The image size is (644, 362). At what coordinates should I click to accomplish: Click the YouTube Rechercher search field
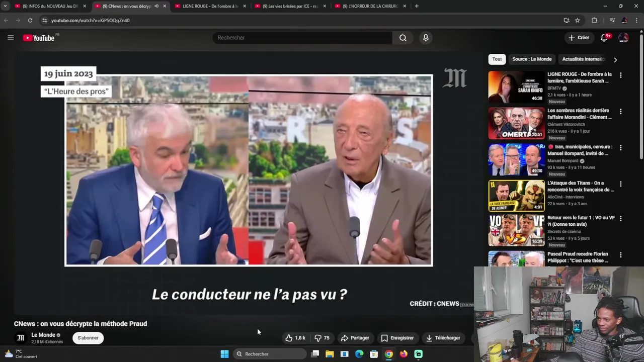point(302,38)
